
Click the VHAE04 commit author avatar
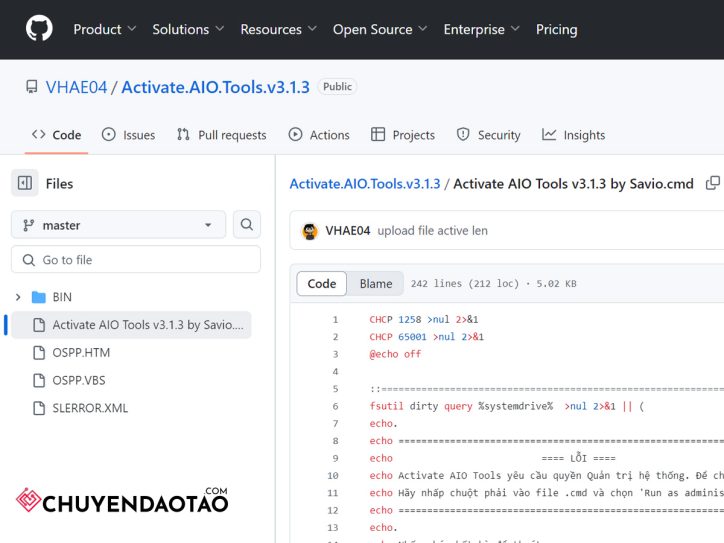tap(310, 231)
